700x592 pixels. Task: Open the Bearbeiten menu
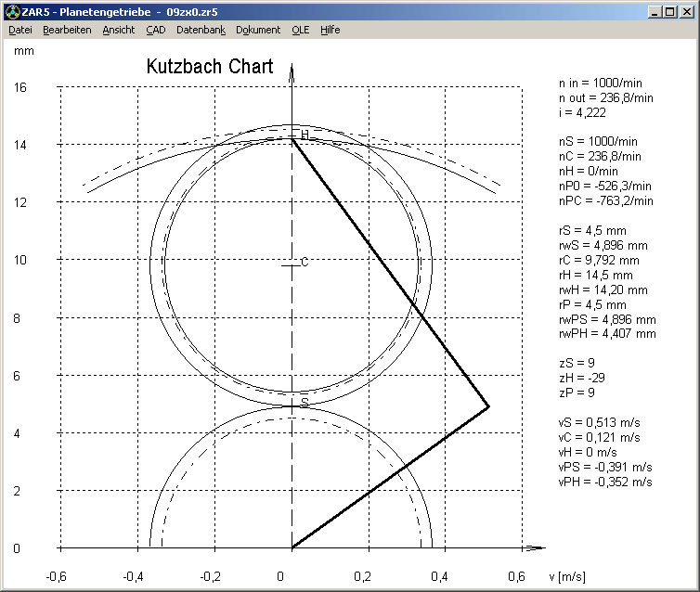(67, 30)
